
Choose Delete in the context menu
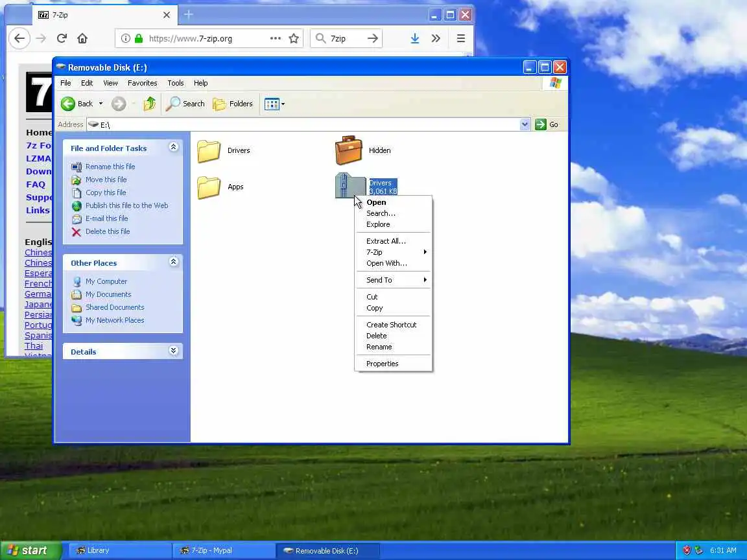pos(394,336)
